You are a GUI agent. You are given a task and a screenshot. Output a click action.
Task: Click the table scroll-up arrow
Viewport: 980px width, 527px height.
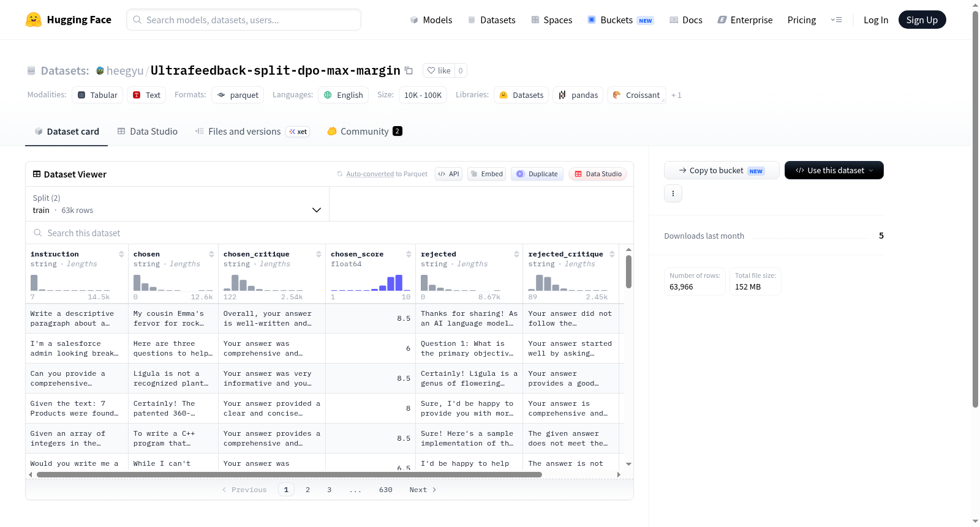pyautogui.click(x=628, y=250)
